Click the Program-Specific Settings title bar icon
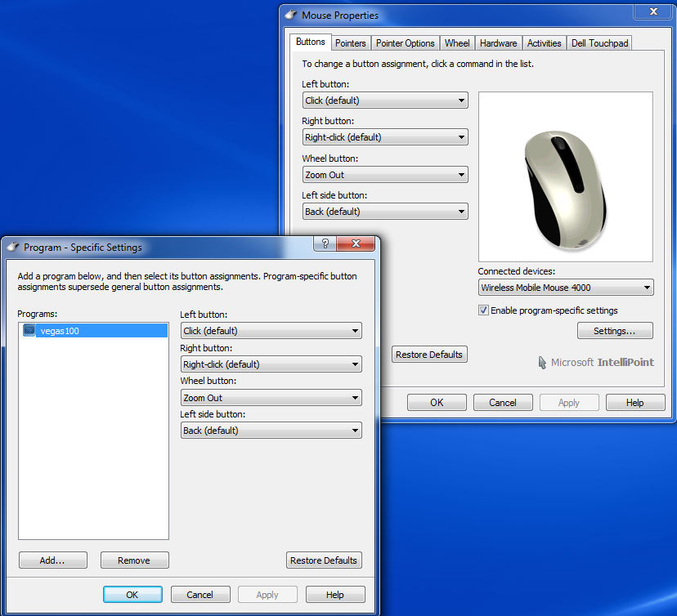Viewport: 677px width, 616px height. 13,248
